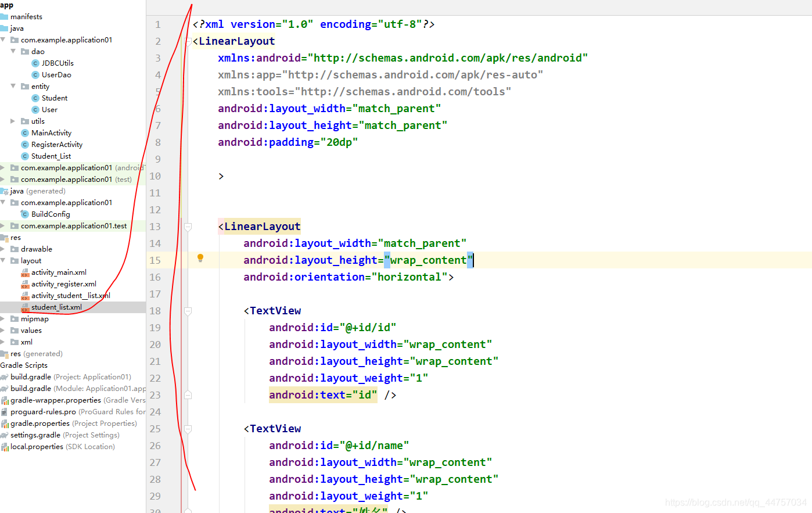Fold the root LinearLayout at line 2
812x513 pixels.
[188, 41]
